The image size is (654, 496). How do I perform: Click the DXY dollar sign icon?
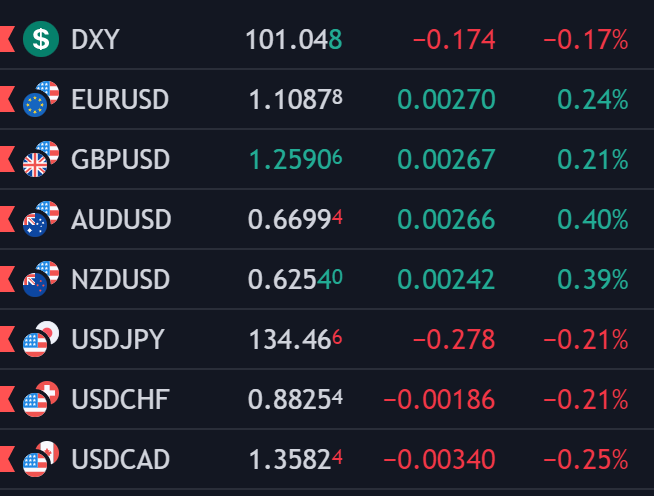(x=41, y=40)
